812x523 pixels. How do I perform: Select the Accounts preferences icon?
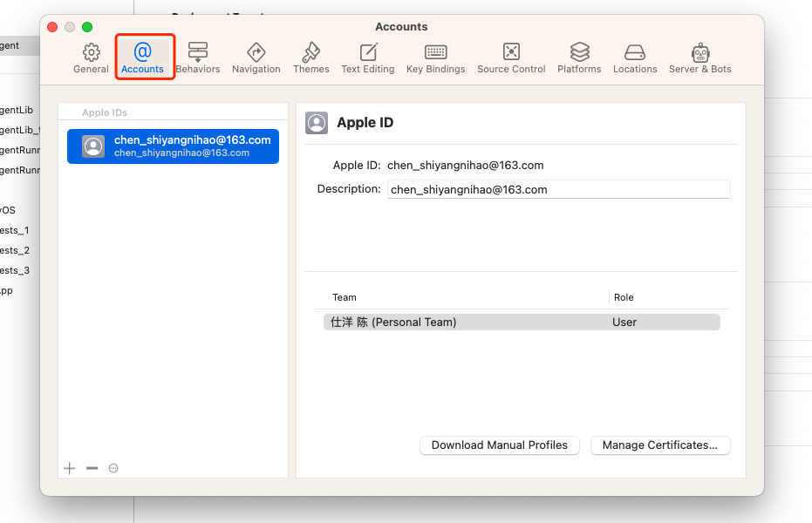coord(142,58)
